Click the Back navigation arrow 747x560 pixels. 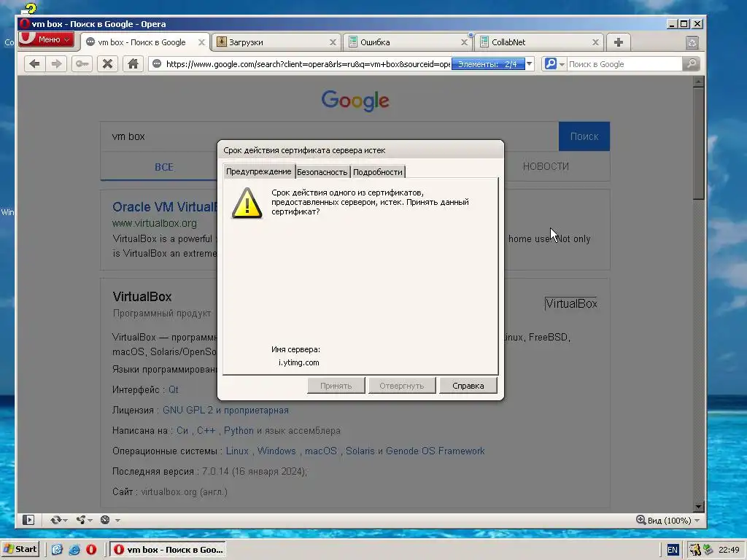click(35, 64)
